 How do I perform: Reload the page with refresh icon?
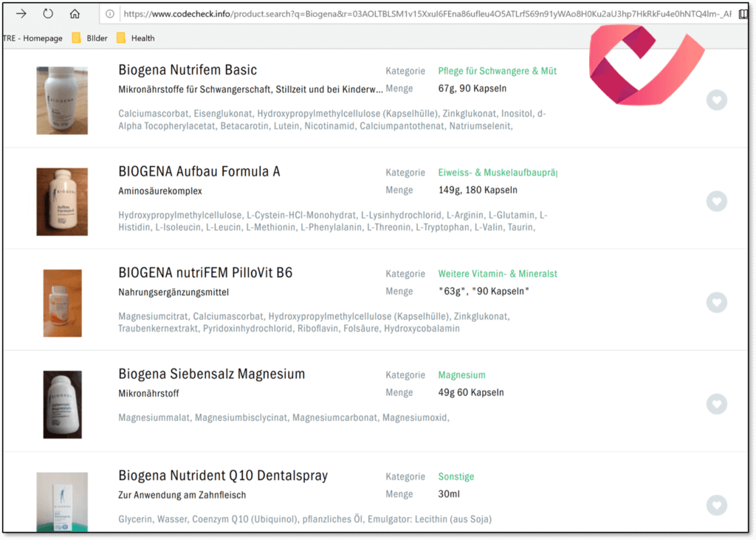tap(48, 13)
